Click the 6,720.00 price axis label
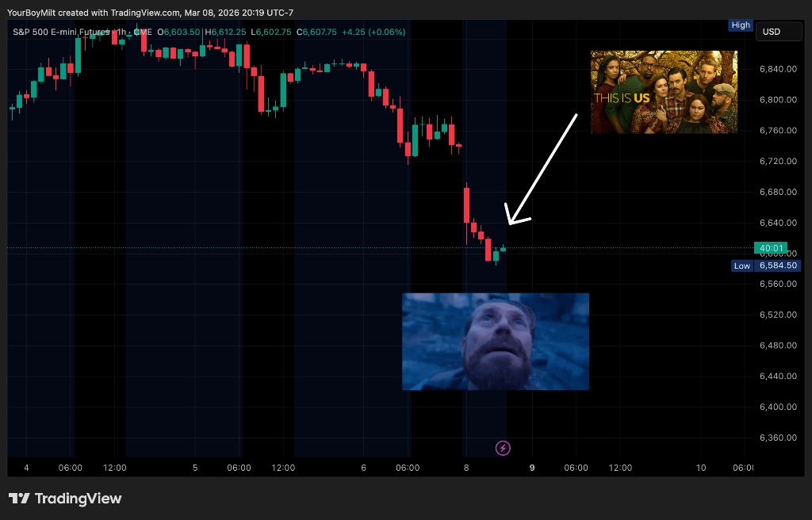This screenshot has height=520, width=812. (x=778, y=161)
